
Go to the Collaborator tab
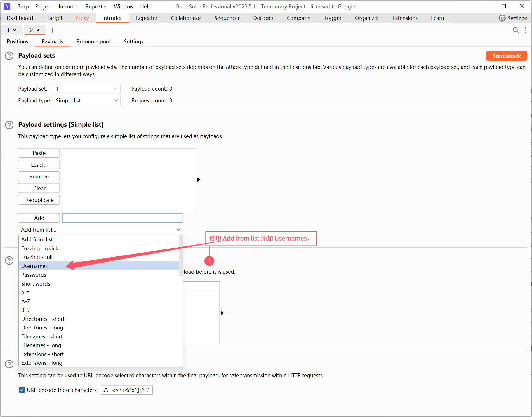pyautogui.click(x=186, y=18)
